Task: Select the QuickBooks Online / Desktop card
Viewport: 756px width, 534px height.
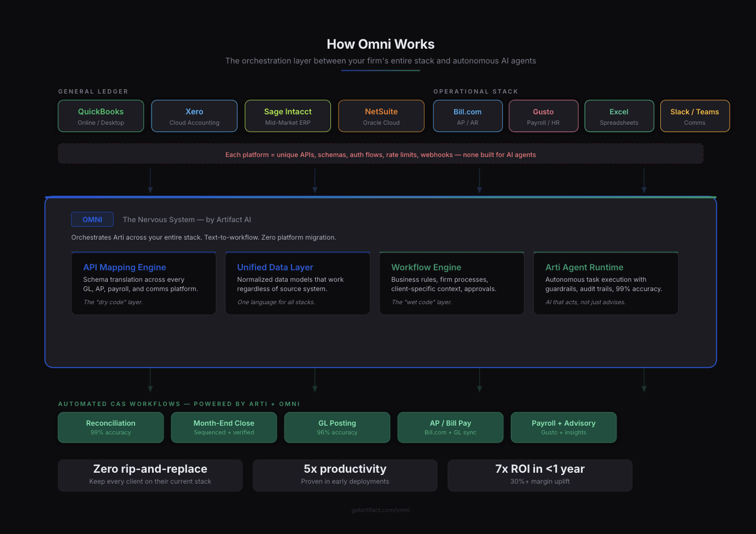Action: pos(101,116)
